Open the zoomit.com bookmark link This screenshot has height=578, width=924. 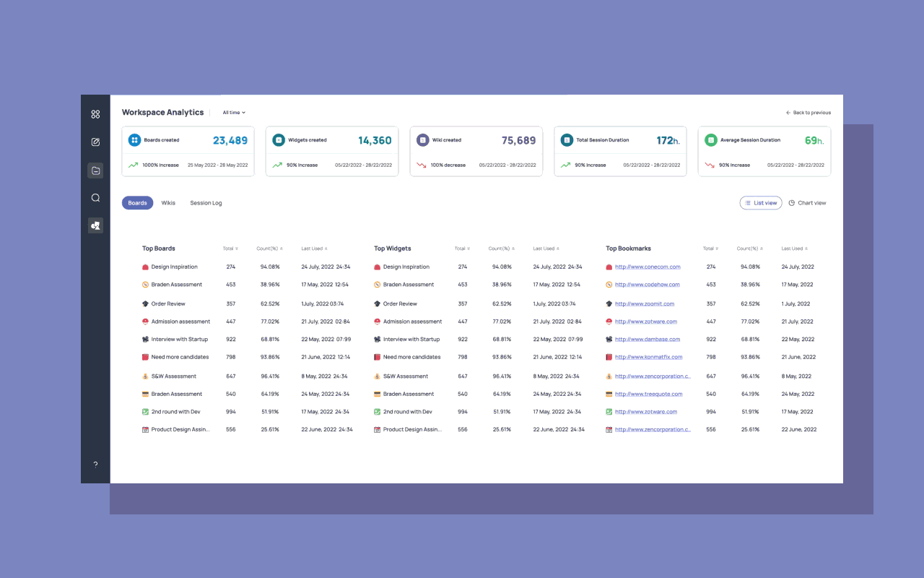(645, 304)
